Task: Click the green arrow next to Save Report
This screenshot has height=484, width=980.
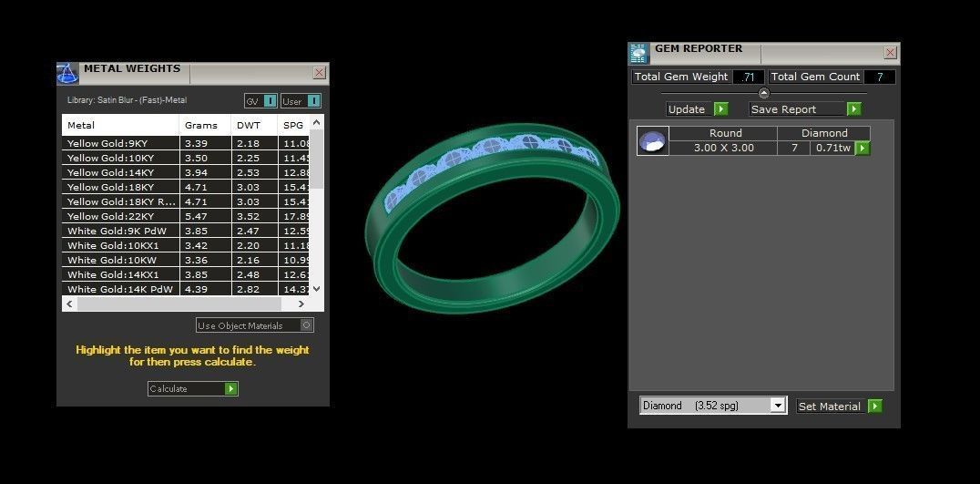Action: coord(853,108)
